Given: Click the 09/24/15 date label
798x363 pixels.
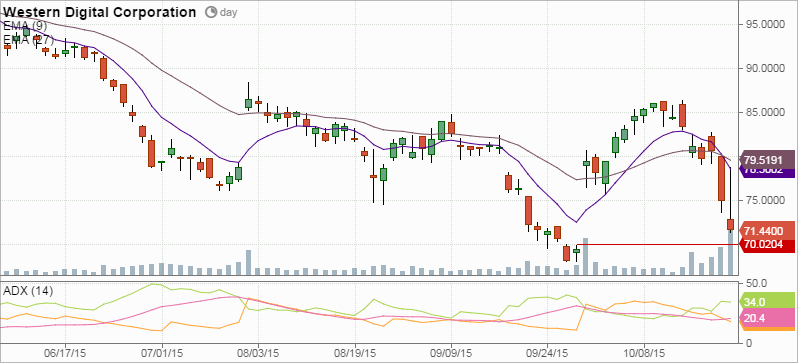Looking at the screenshot, I should click(548, 352).
